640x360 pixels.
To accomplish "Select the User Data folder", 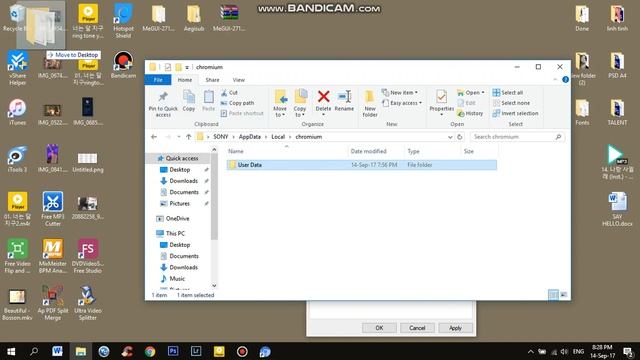I will click(x=362, y=165).
